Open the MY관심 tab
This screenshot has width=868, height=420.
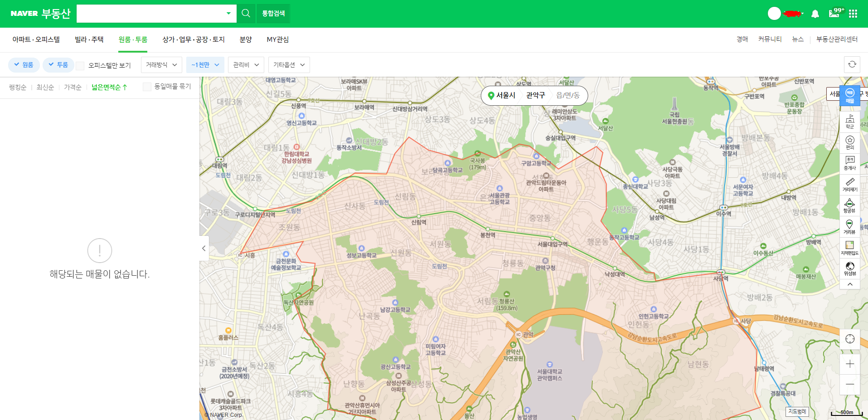point(277,39)
